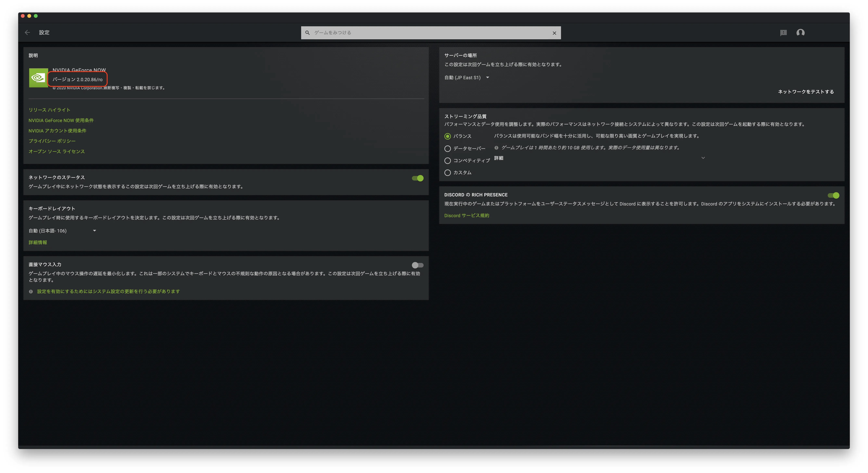This screenshot has width=868, height=473.
Task: Enable 直接マウス入力 toggle
Action: pyautogui.click(x=418, y=265)
